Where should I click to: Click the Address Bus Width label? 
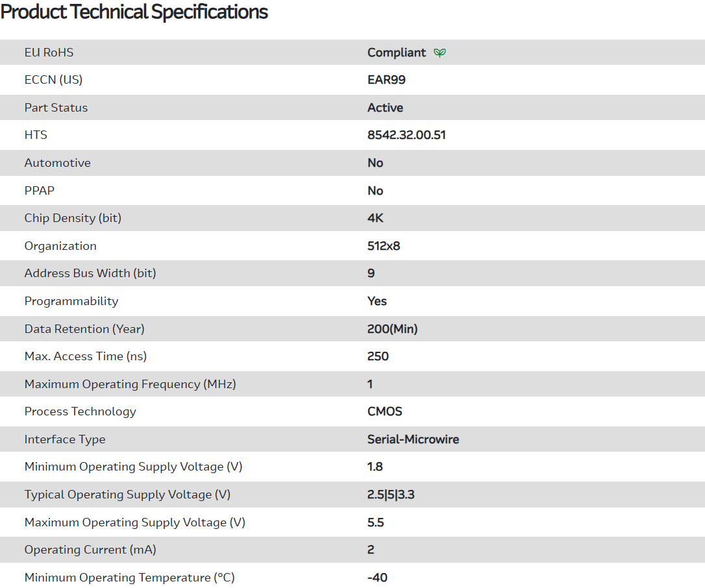(90, 273)
